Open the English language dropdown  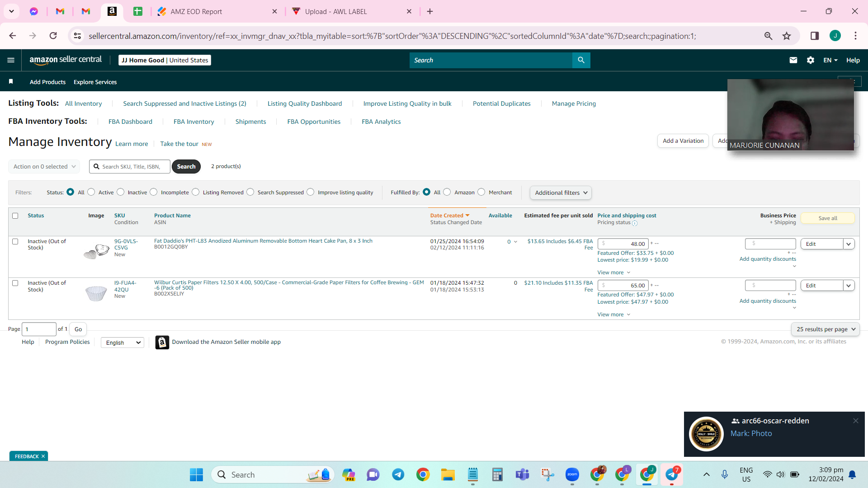click(123, 343)
